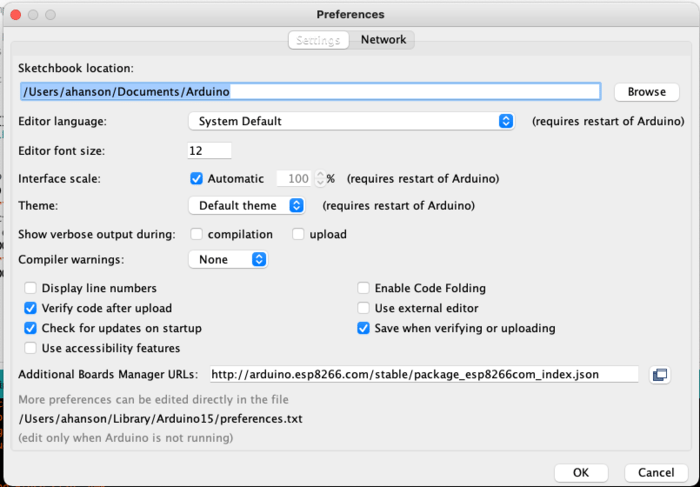Open the Editor language dropdown
The height and width of the screenshot is (487, 700).
[352, 121]
